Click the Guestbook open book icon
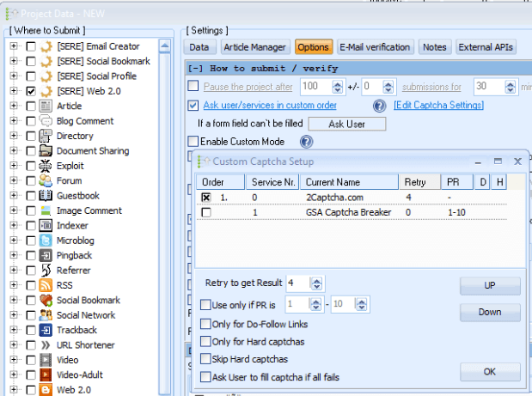532x396 pixels. [x=46, y=196]
